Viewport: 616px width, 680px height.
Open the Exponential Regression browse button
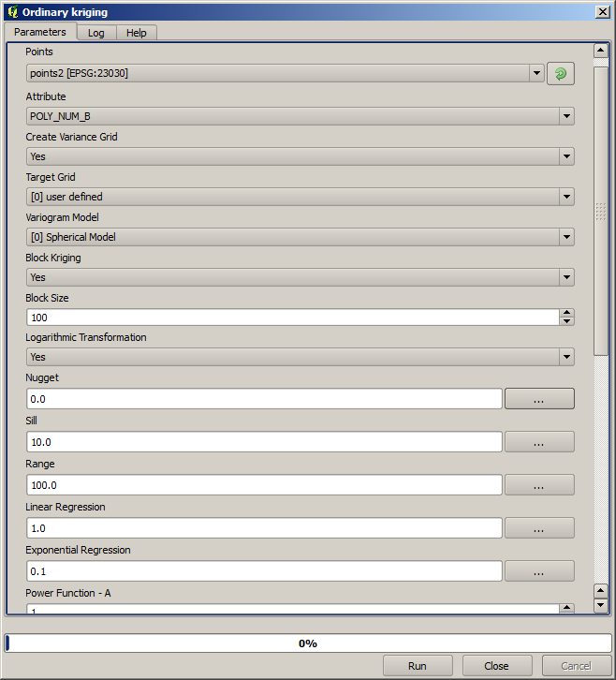[x=539, y=571]
